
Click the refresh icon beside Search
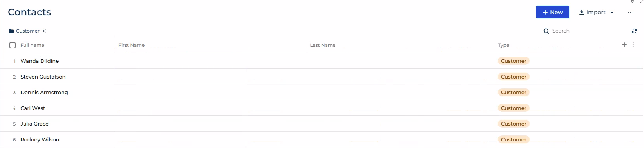[634, 31]
